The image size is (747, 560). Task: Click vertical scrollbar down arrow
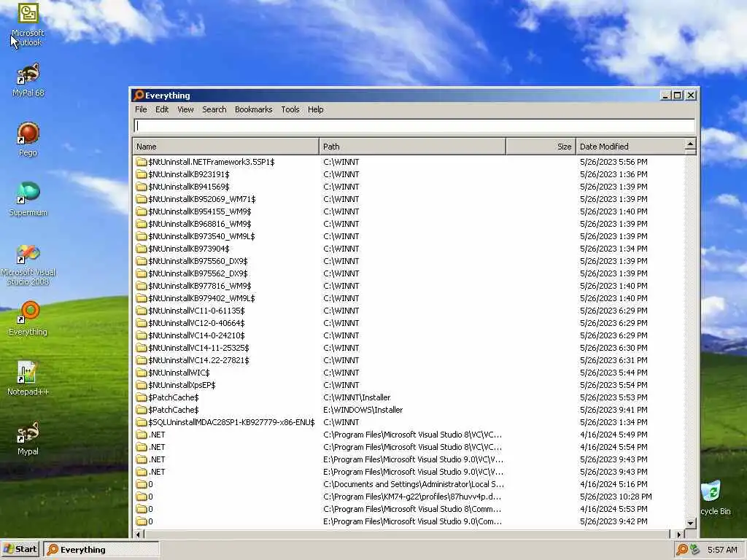coord(690,523)
